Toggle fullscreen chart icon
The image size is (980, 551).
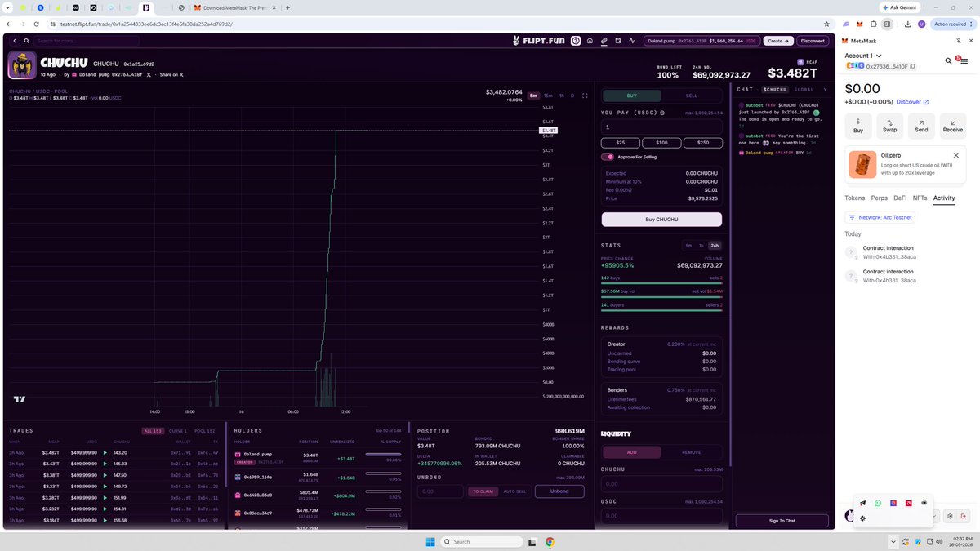585,96
